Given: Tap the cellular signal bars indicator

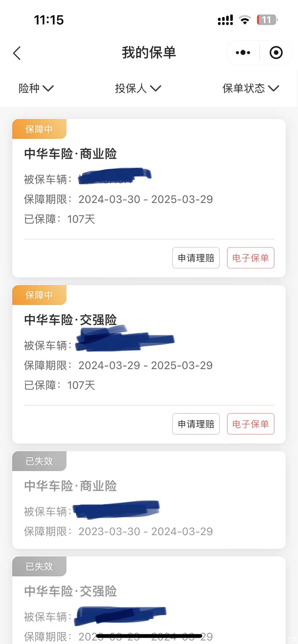Looking at the screenshot, I should pyautogui.click(x=225, y=20).
